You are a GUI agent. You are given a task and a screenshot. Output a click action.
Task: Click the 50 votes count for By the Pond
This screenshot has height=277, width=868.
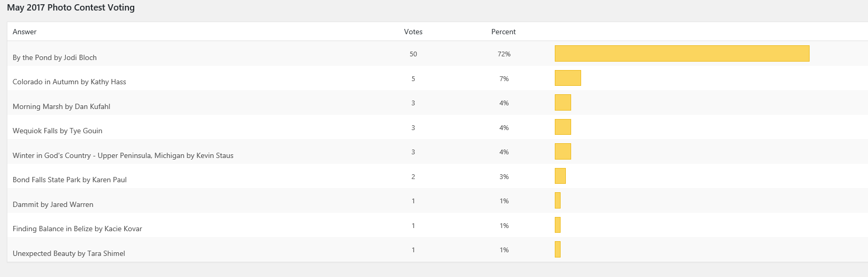tap(413, 54)
